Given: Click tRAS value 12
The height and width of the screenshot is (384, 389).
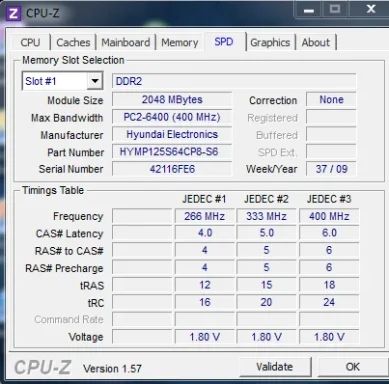Looking at the screenshot, I should pos(205,285).
